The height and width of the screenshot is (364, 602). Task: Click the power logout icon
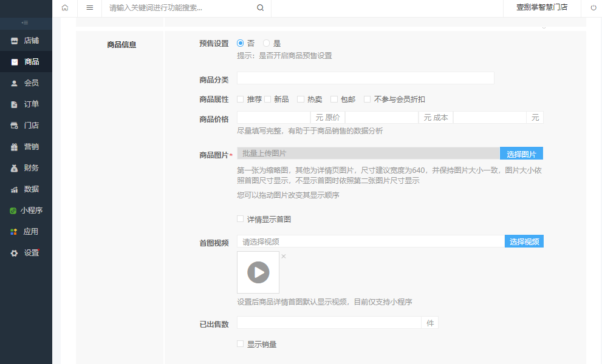(x=593, y=8)
